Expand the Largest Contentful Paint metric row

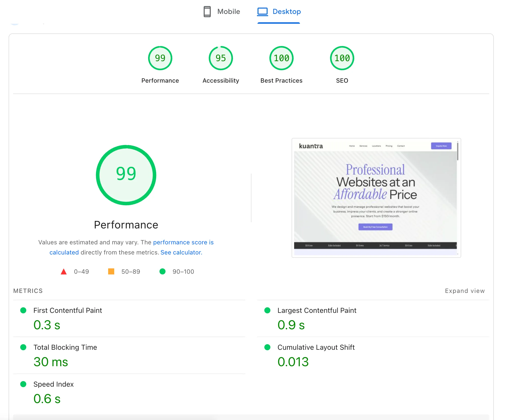(317, 310)
